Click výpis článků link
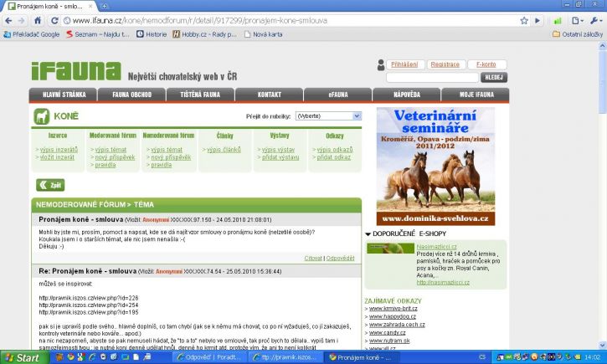The width and height of the screenshot is (607, 364). tap(224, 150)
